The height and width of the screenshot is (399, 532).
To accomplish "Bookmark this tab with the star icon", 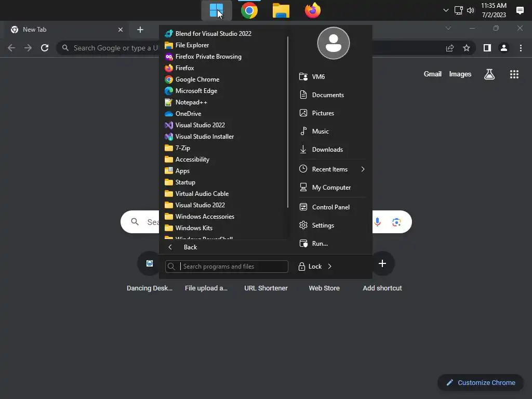I will (467, 48).
